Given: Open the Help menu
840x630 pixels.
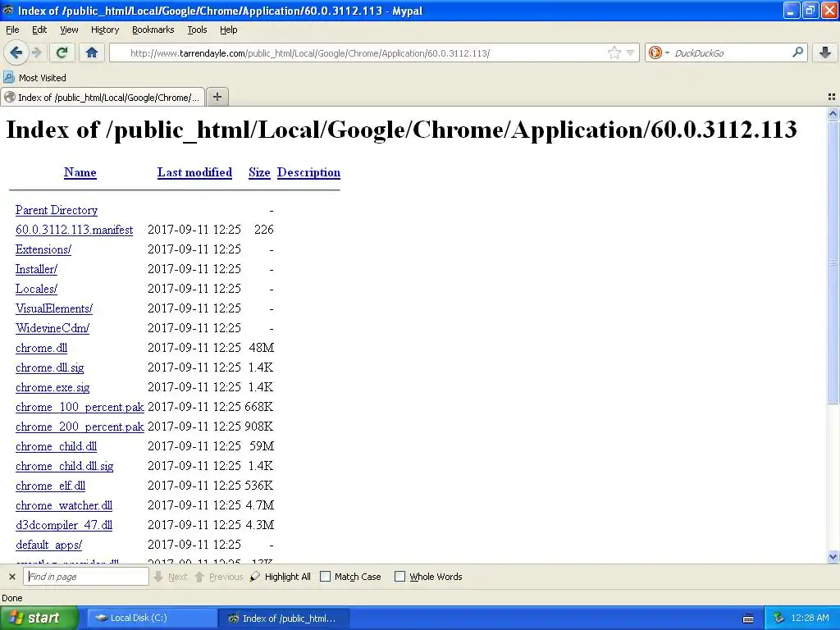Looking at the screenshot, I should tap(228, 30).
